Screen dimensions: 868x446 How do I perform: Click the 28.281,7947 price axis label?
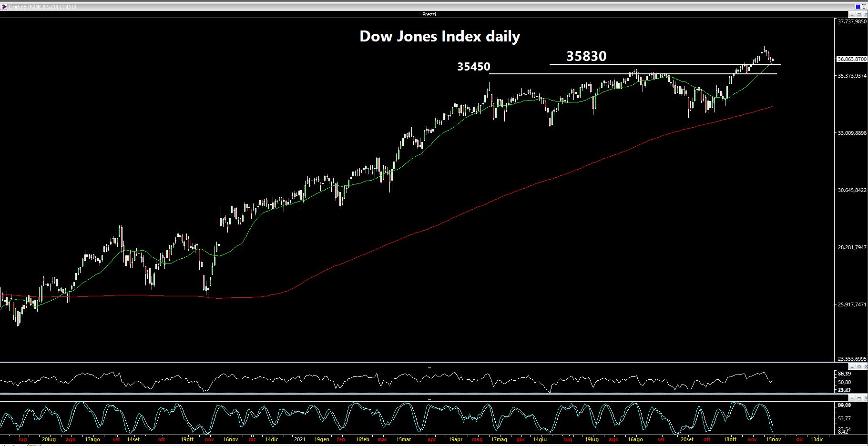[x=852, y=247]
